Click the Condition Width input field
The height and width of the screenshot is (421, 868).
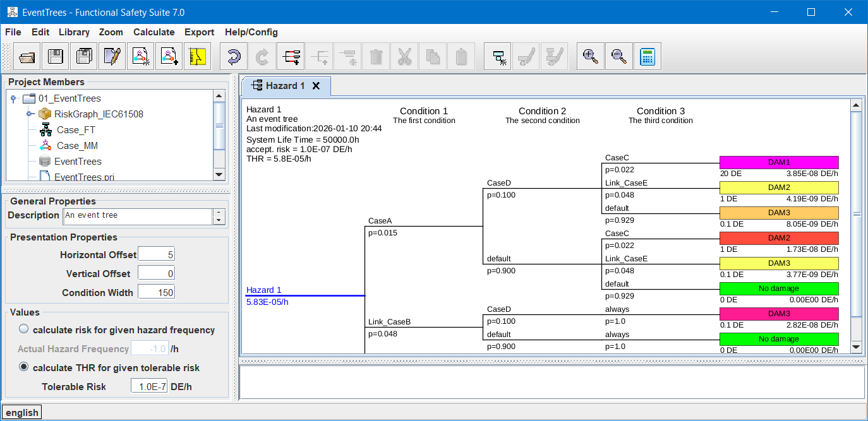(156, 292)
